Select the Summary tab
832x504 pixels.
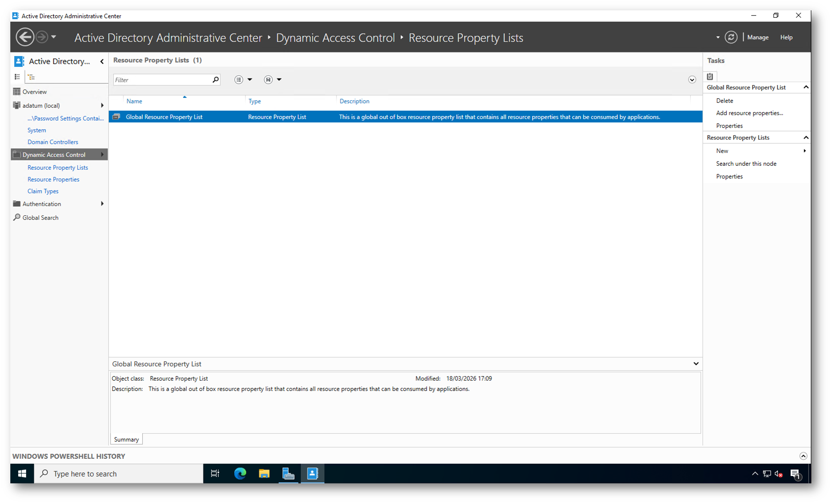[x=126, y=440]
